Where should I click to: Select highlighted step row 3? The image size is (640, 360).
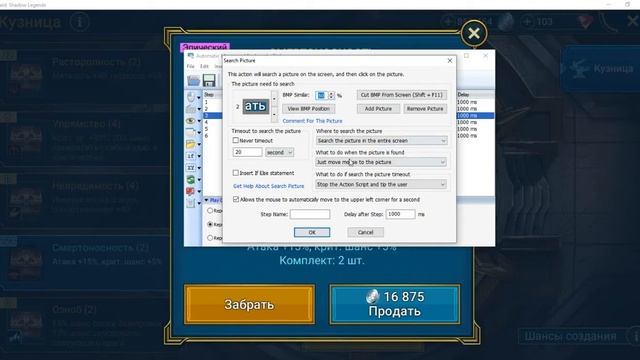click(x=212, y=116)
